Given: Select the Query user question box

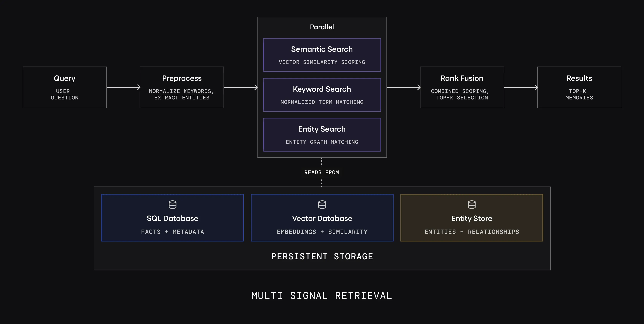Looking at the screenshot, I should click(64, 87).
